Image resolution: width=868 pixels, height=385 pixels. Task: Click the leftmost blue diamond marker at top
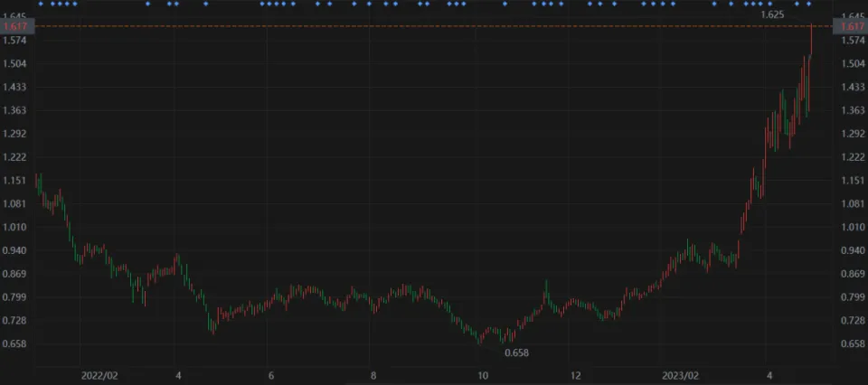click(41, 4)
